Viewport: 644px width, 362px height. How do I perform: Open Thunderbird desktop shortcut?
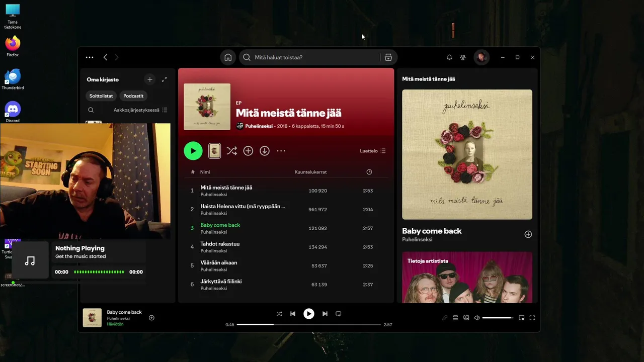pos(13,79)
